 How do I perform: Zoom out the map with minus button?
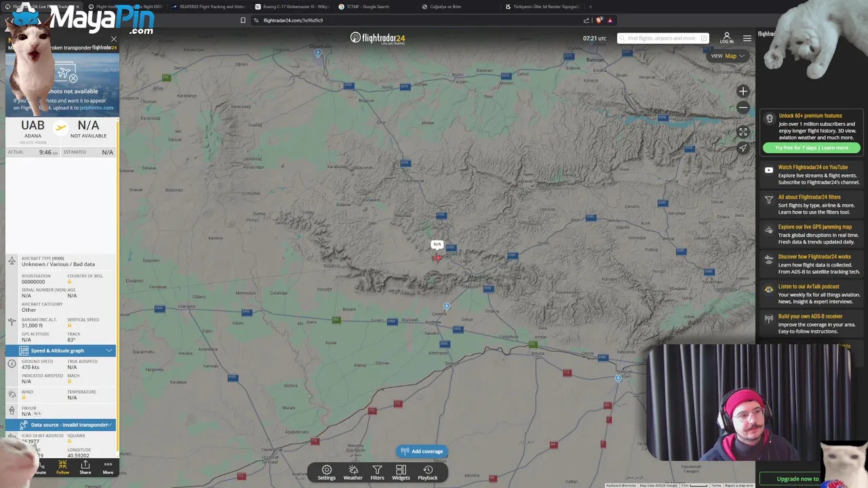coord(743,108)
